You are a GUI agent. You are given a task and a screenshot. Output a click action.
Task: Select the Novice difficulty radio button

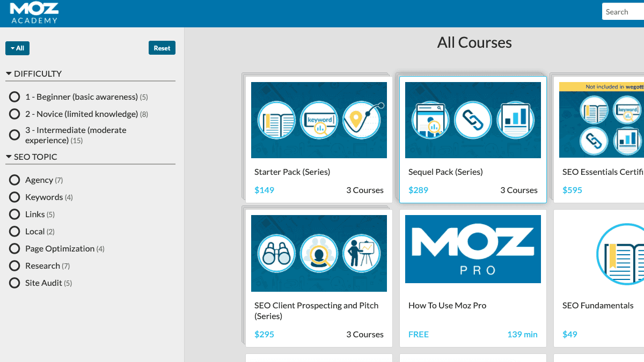point(15,114)
